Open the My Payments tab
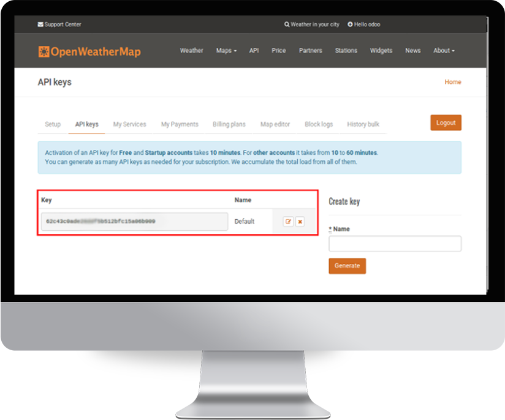This screenshot has height=420, width=505. pyautogui.click(x=180, y=124)
